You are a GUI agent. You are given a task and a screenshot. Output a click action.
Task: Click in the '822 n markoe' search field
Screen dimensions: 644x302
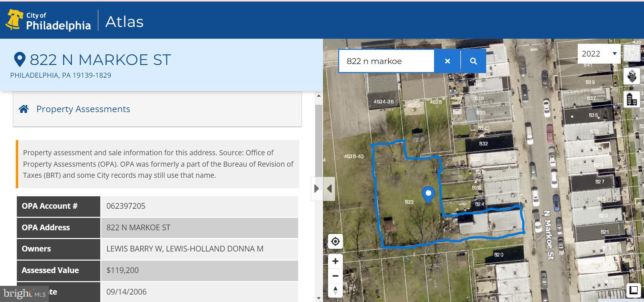coord(386,61)
